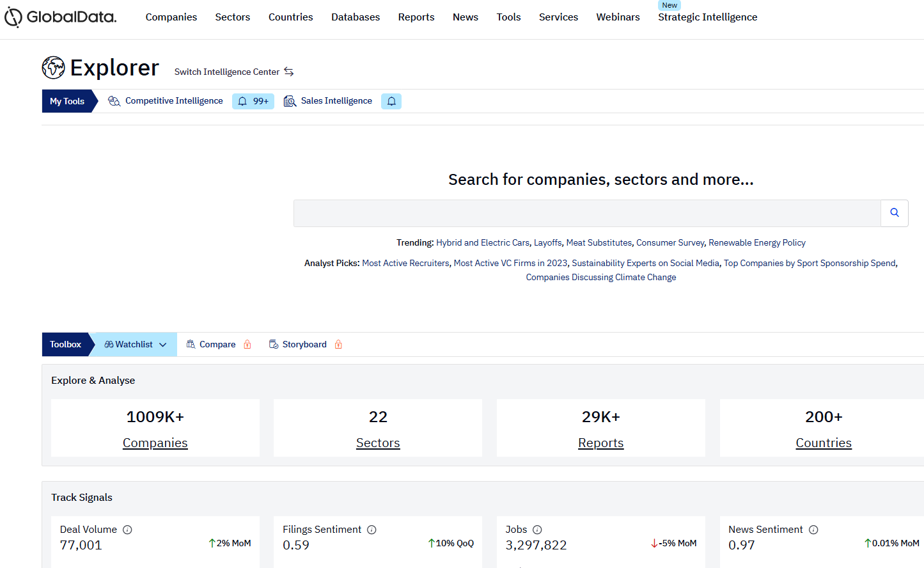Open the Companies top menu
Screen dimensions: 924x568
(171, 17)
